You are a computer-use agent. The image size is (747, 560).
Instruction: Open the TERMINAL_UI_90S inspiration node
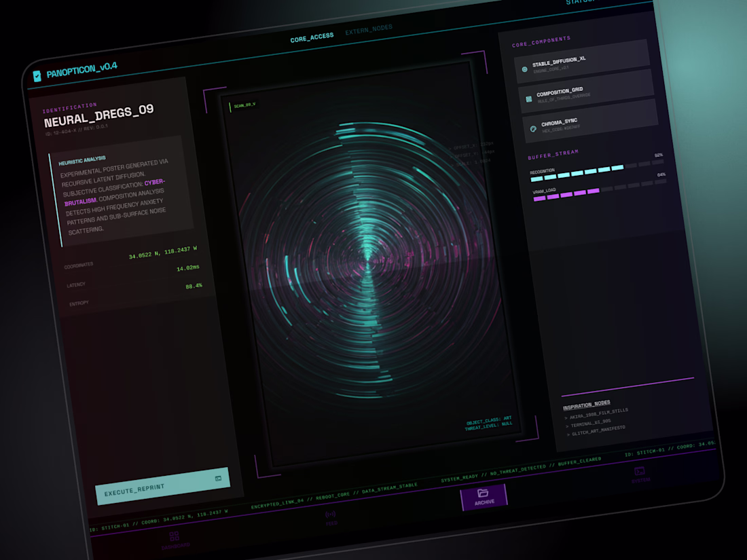[591, 422]
